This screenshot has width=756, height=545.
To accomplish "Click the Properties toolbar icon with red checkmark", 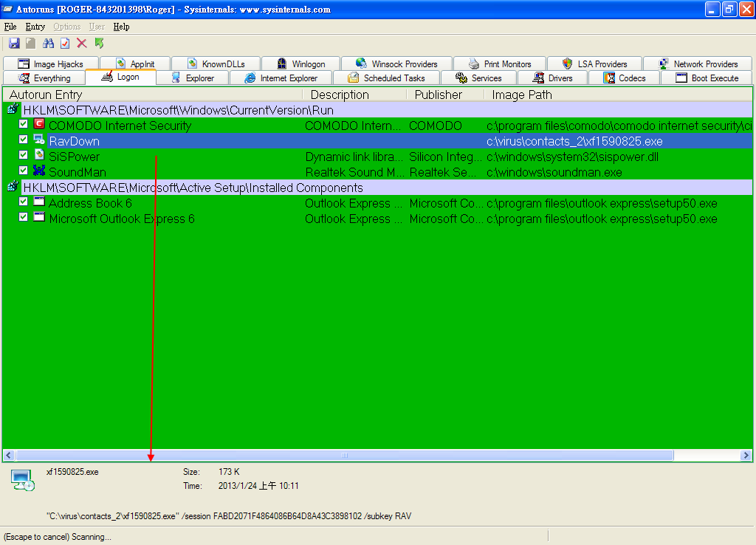I will (x=65, y=44).
